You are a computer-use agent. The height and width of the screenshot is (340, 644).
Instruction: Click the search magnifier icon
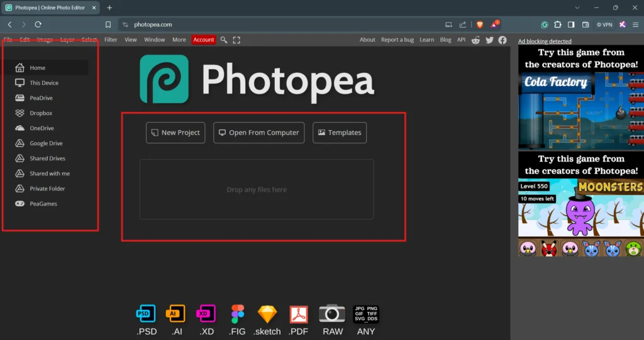coord(224,40)
